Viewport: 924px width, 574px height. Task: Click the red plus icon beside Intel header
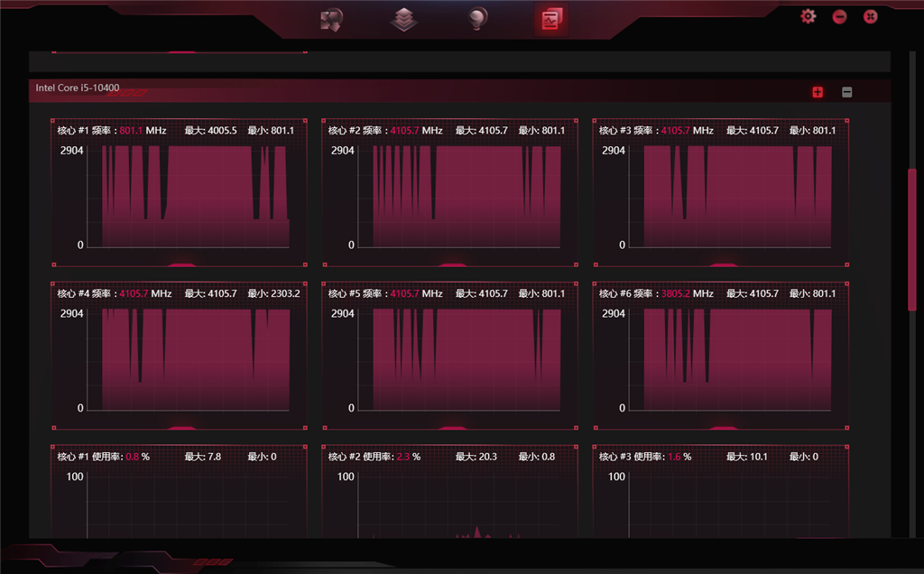(817, 91)
